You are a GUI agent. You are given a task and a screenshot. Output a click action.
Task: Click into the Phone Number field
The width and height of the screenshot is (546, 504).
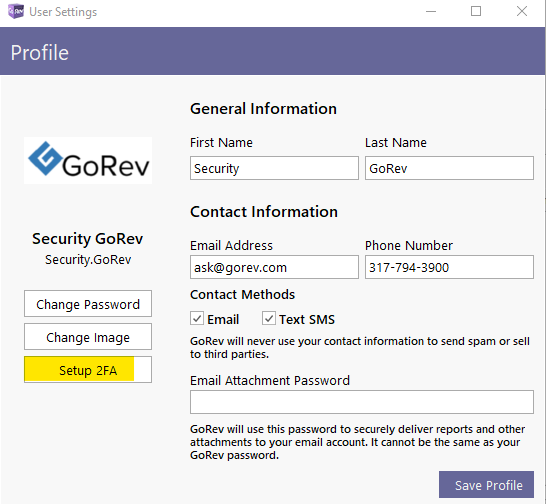point(449,267)
